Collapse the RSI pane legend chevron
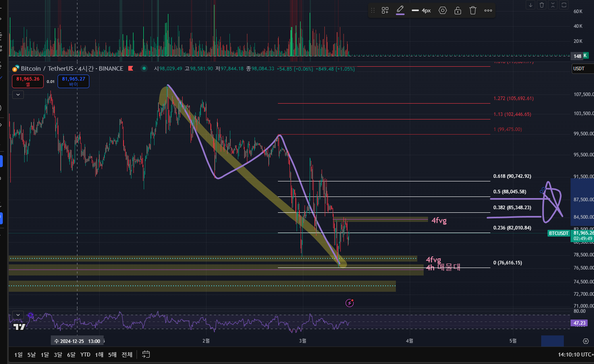The height and width of the screenshot is (364, 594). click(x=18, y=315)
